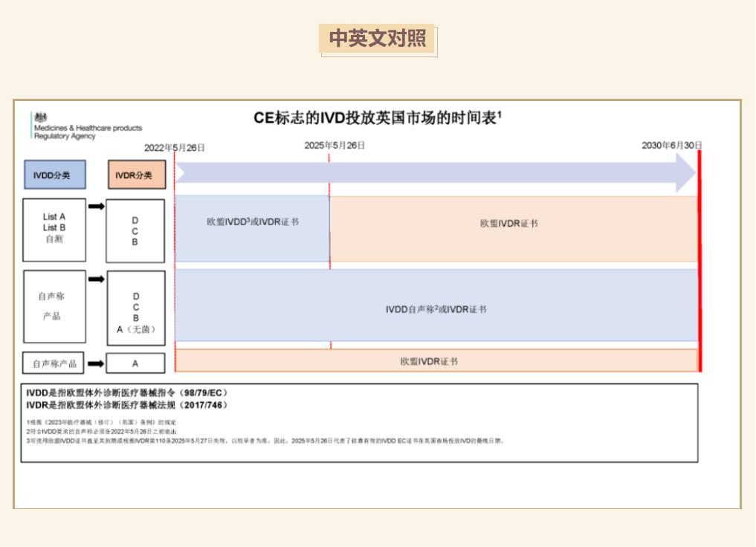The width and height of the screenshot is (756, 547).
Task: Click the 2025年5月26日 date label
Action: [x=335, y=146]
